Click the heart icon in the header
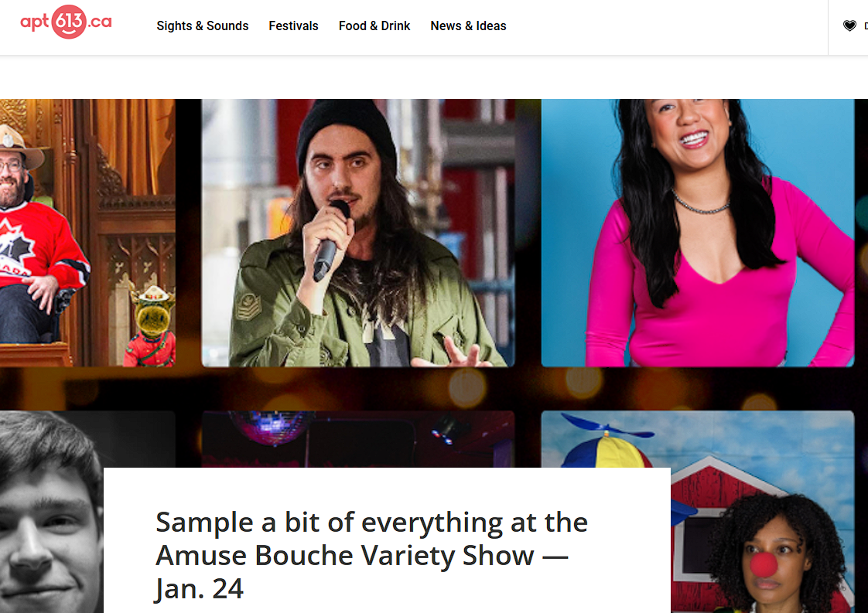 tap(849, 26)
